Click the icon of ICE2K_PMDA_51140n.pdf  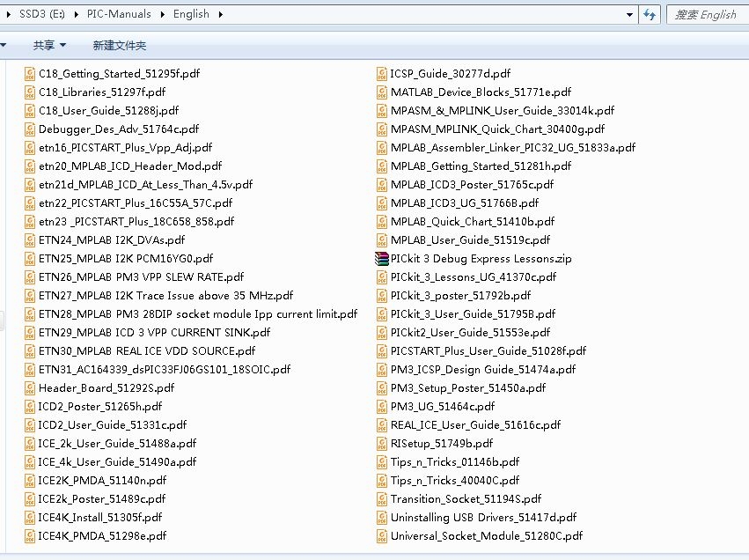tap(30, 481)
